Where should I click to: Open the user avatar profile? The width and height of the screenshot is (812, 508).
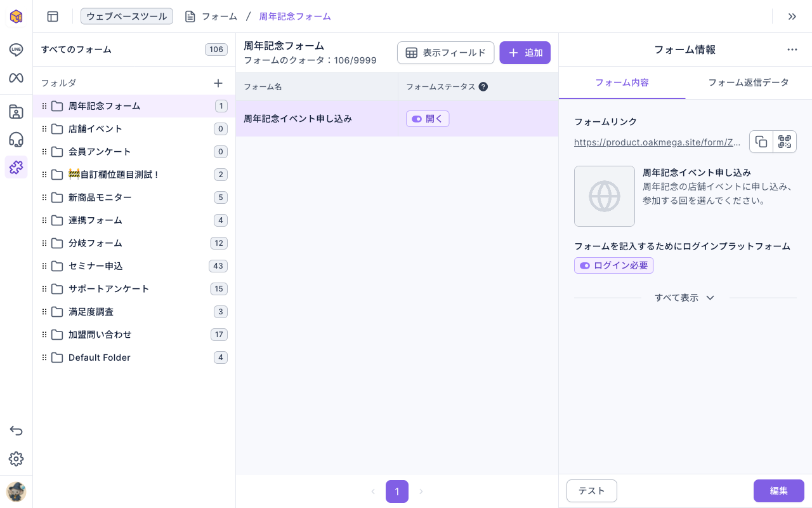[16, 492]
